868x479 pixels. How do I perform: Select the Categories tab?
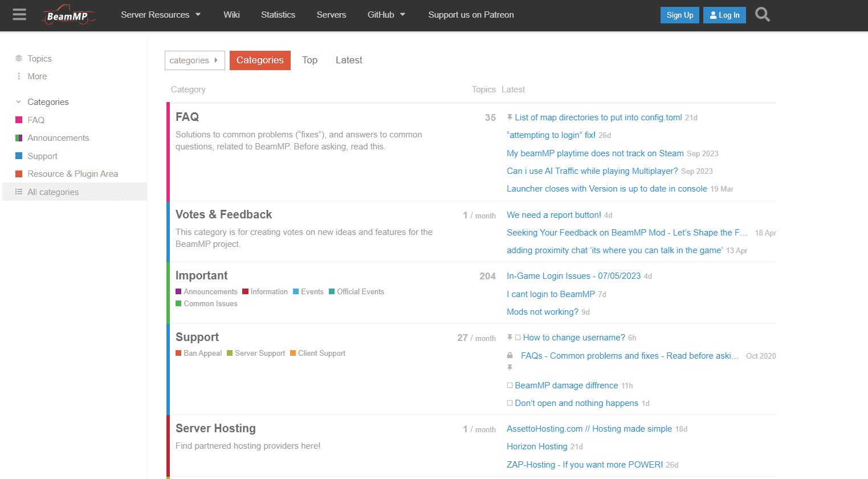tap(260, 60)
